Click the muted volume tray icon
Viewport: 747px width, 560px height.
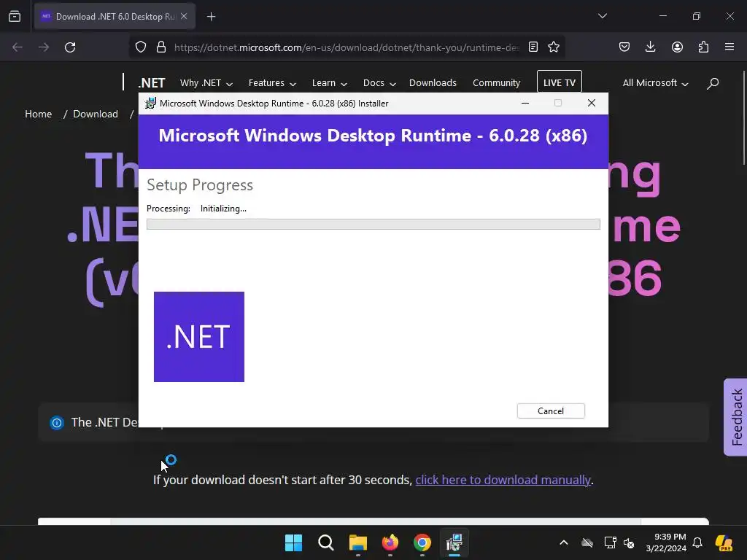629,542
